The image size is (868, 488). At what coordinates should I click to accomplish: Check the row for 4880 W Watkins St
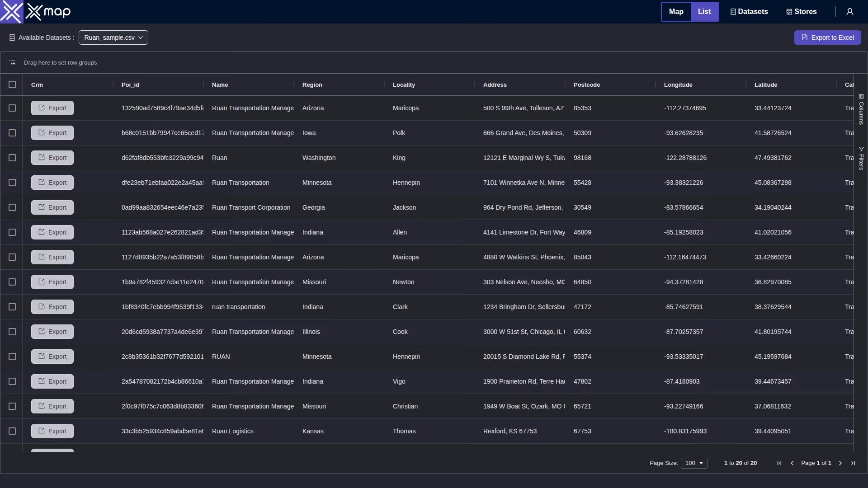(x=12, y=257)
